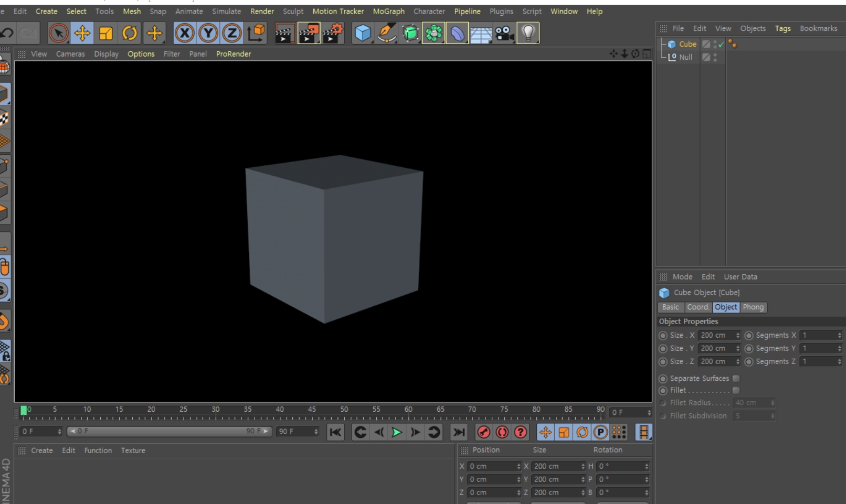Screen dimensions: 846x504
Task: Enable Separate Surfaces checkbox
Action: [x=736, y=379]
